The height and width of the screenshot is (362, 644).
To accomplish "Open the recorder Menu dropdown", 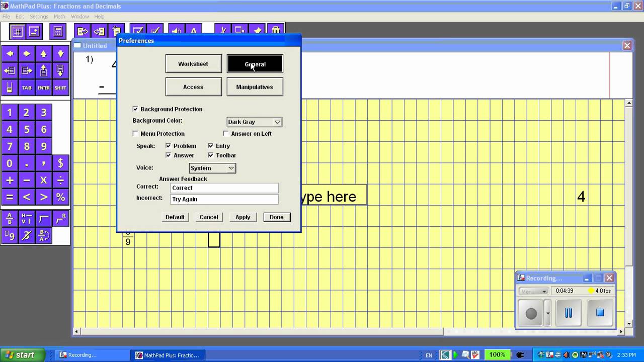I will click(533, 292).
